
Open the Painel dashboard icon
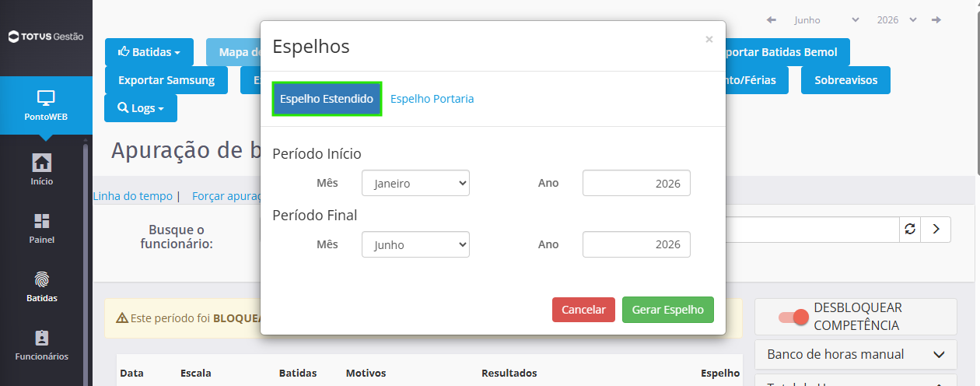(x=42, y=221)
